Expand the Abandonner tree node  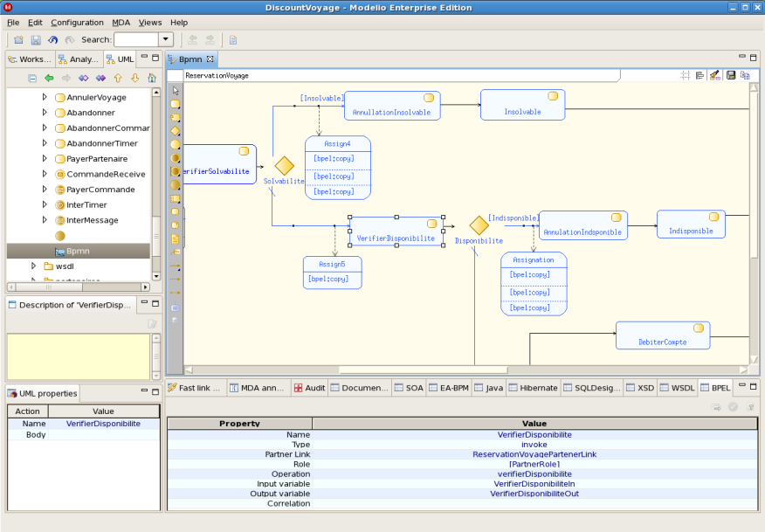pos(45,113)
